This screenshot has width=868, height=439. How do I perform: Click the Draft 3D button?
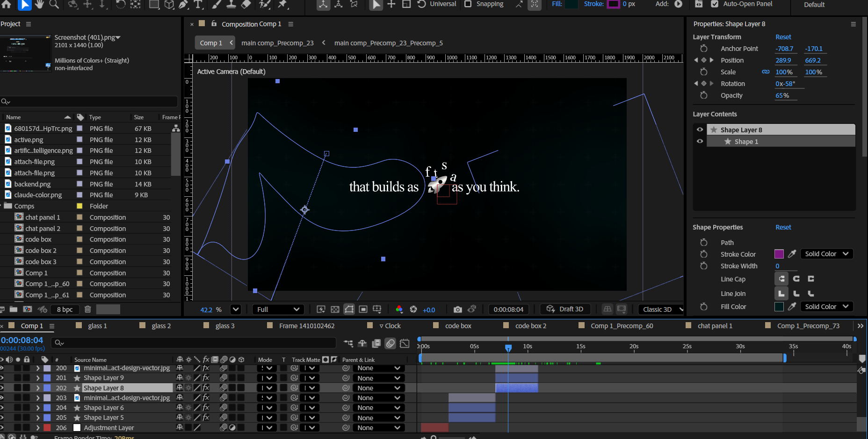[x=565, y=309]
